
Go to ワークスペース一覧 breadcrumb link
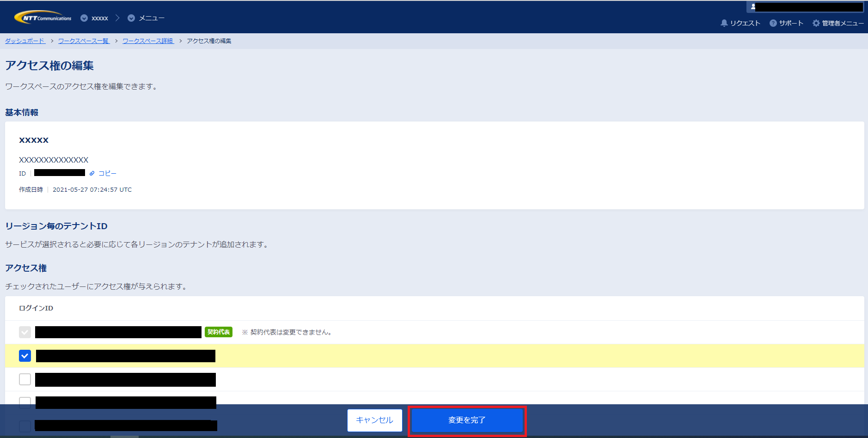point(84,41)
